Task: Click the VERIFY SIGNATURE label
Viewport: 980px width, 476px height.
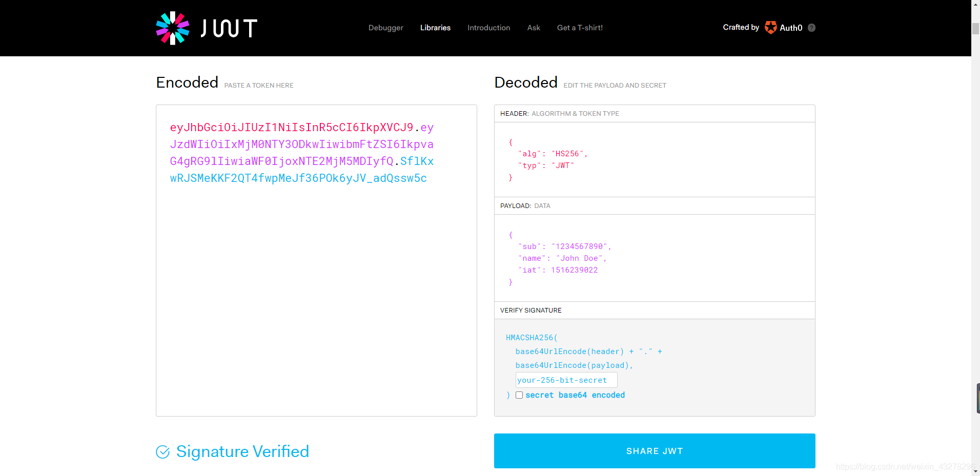Action: (531, 311)
